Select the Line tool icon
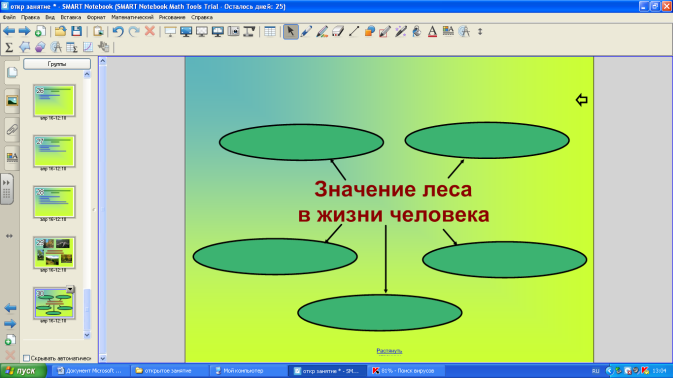673x378 pixels. [x=354, y=31]
